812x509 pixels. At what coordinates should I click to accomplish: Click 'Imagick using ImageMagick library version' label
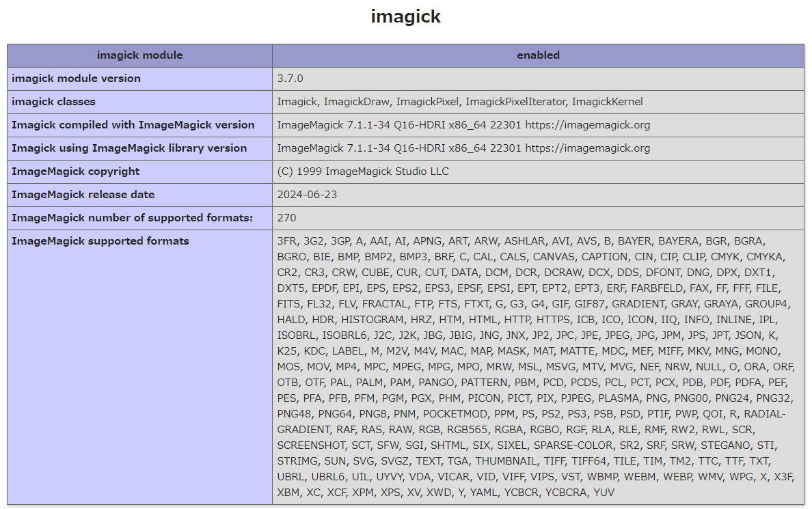(129, 149)
